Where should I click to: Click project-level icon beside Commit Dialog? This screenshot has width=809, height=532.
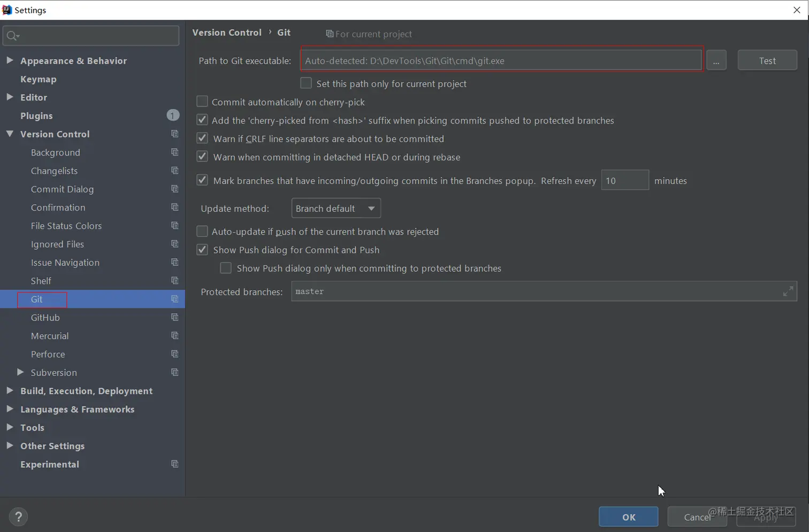pos(174,189)
